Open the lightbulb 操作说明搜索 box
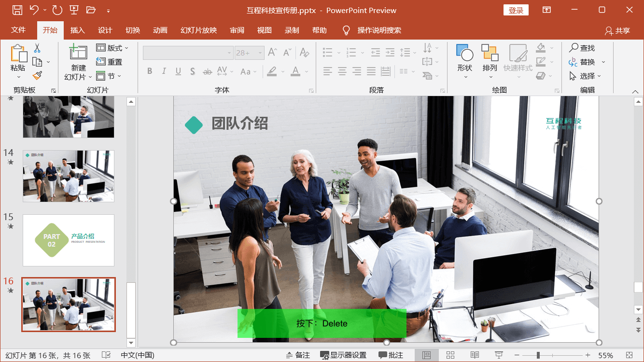Screen dimensions: 644x362 pos(372,30)
